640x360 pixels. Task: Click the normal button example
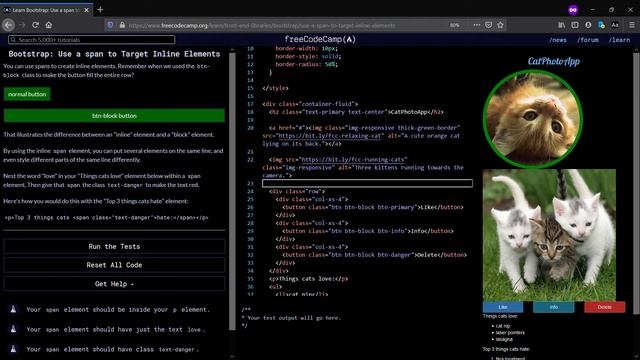(x=27, y=94)
